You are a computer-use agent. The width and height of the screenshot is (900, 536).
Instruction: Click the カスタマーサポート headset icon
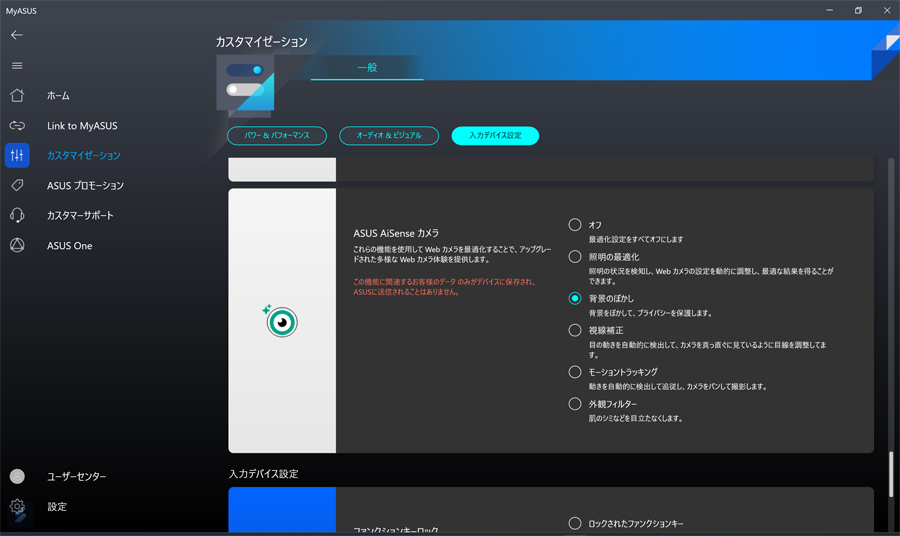(x=17, y=215)
